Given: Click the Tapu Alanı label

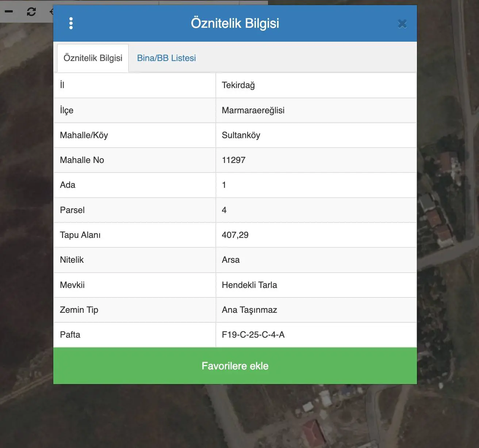Looking at the screenshot, I should coord(80,235).
